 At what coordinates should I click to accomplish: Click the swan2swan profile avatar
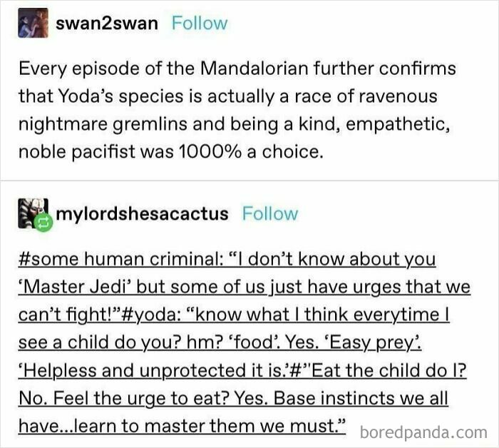click(32, 24)
